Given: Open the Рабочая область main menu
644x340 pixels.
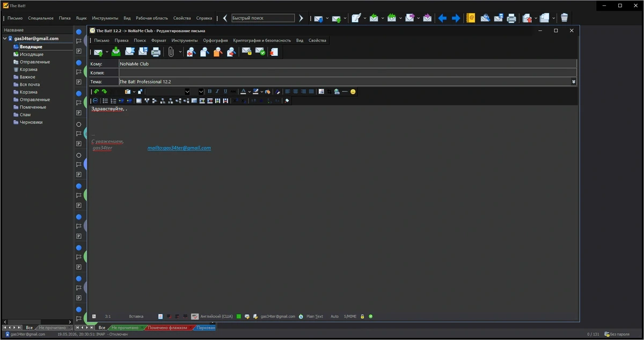Looking at the screenshot, I should tap(152, 18).
